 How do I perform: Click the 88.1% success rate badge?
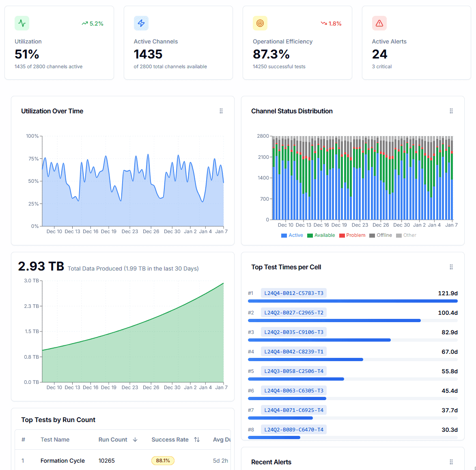163,461
